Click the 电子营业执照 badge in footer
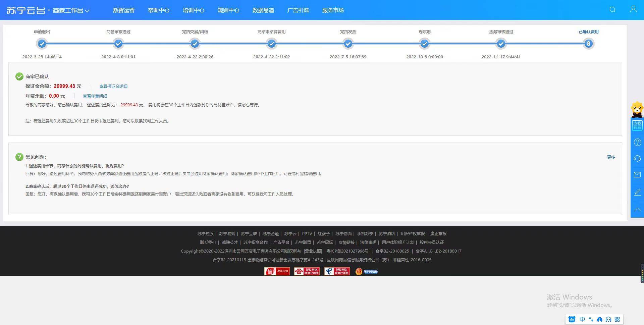Viewport: 644px width, 325px height. 366,271
